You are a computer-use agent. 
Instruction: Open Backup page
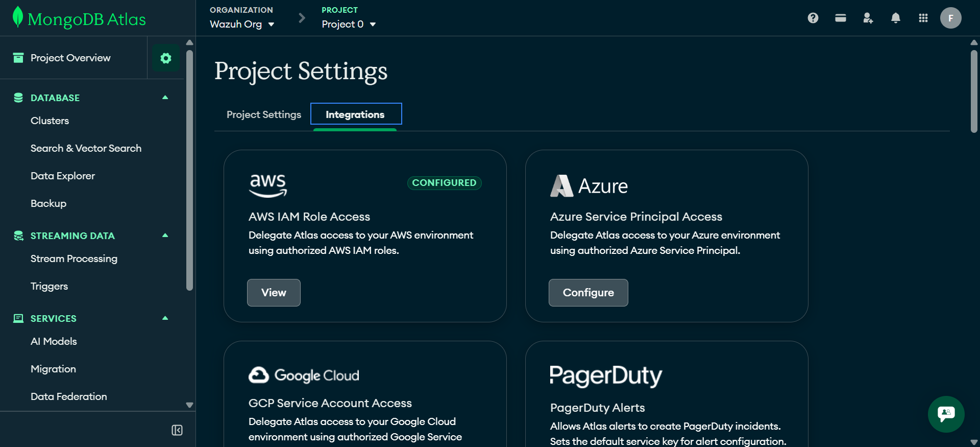pos(48,203)
